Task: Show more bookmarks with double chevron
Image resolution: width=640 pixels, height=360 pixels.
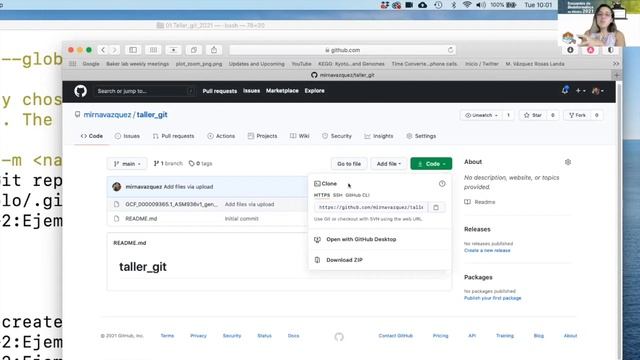Action: [x=616, y=64]
